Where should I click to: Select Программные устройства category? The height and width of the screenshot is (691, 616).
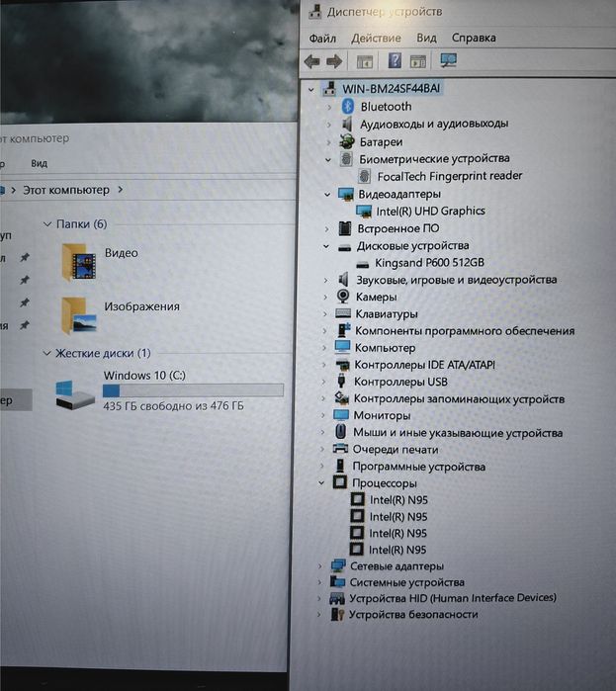tap(418, 467)
